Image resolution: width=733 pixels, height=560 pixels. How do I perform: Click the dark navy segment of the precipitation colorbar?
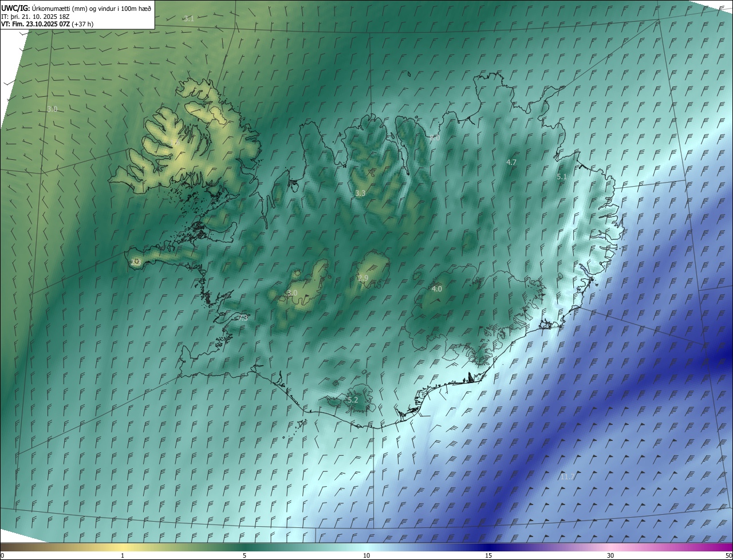pyautogui.click(x=488, y=547)
